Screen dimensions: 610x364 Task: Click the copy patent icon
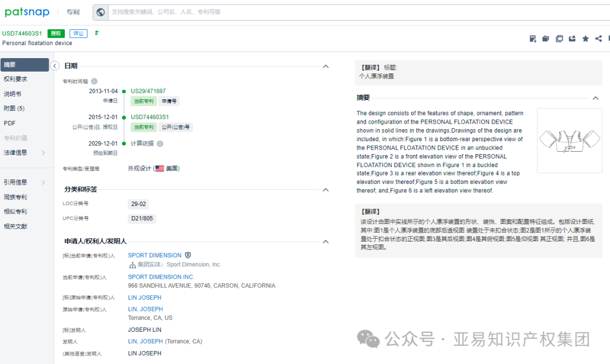click(x=559, y=38)
